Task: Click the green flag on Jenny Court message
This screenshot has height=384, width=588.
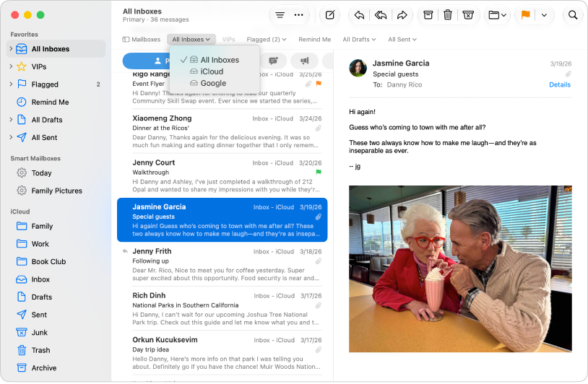Action: [319, 172]
